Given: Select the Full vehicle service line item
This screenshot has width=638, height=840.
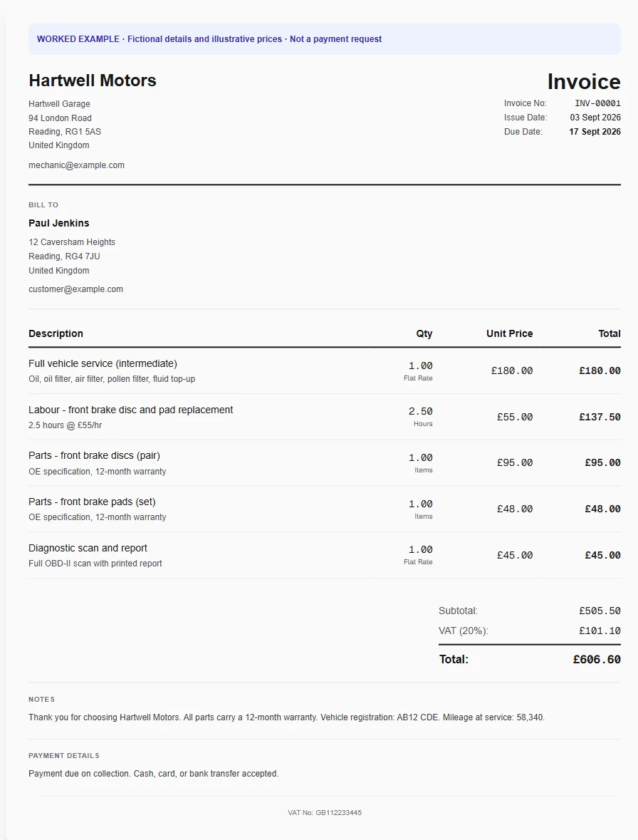Looking at the screenshot, I should (x=325, y=370).
